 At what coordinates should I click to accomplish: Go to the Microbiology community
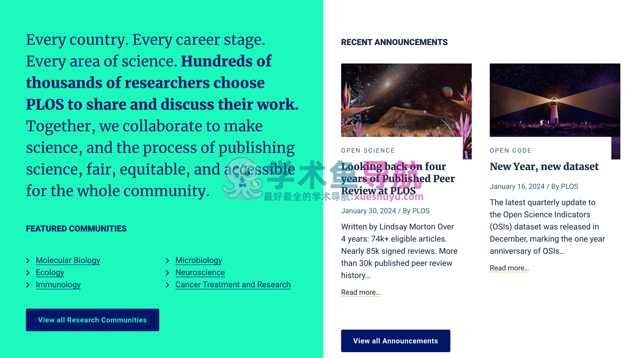[x=198, y=260]
